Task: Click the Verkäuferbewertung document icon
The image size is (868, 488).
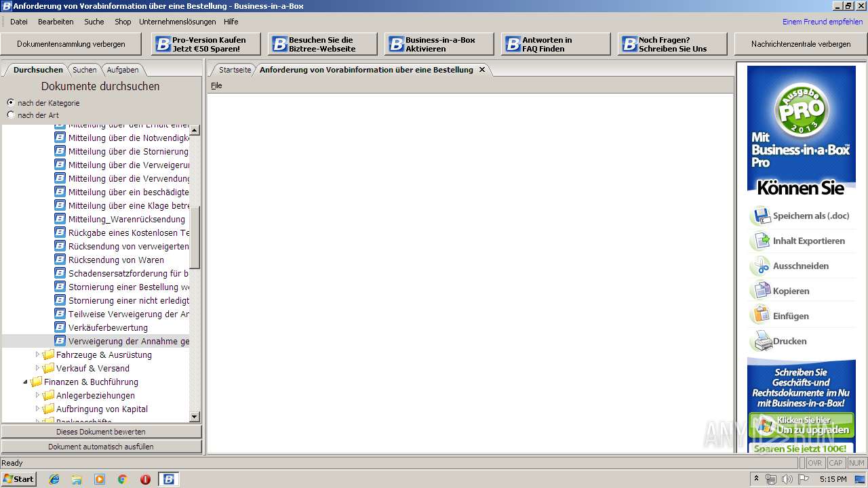Action: [x=60, y=327]
